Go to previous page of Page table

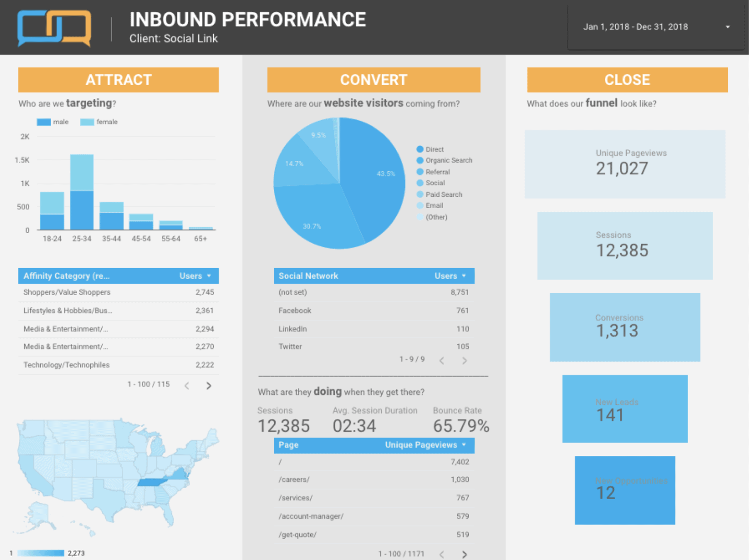pos(442,554)
